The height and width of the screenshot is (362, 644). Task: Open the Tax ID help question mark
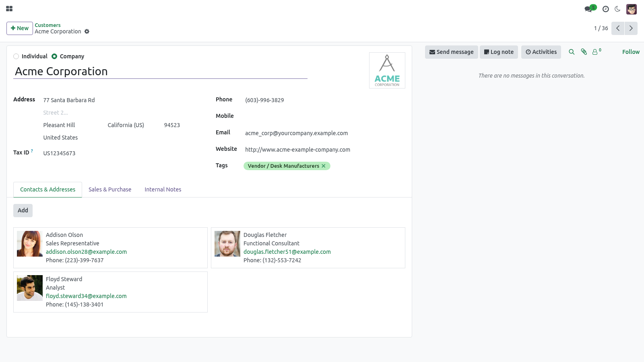click(x=32, y=151)
